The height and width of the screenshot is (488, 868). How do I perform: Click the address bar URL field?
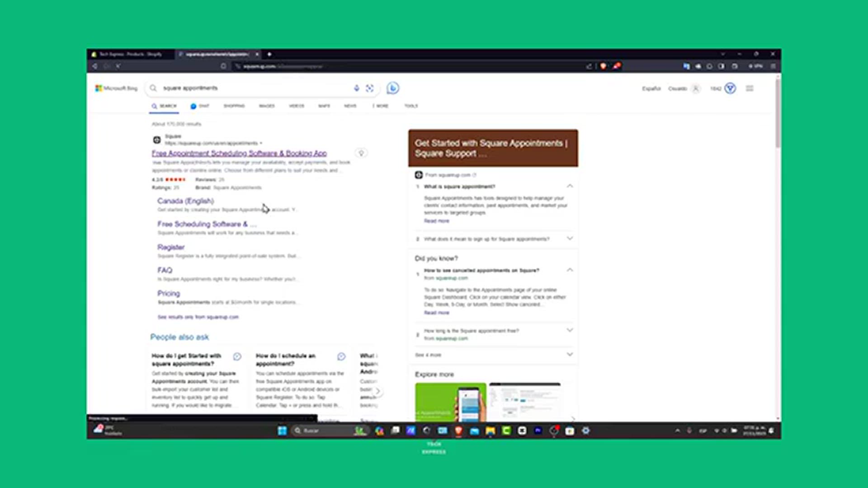tap(407, 66)
